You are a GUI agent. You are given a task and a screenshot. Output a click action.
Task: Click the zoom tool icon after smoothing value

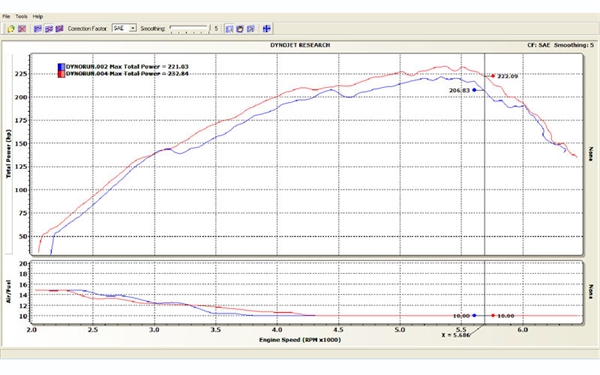click(229, 29)
